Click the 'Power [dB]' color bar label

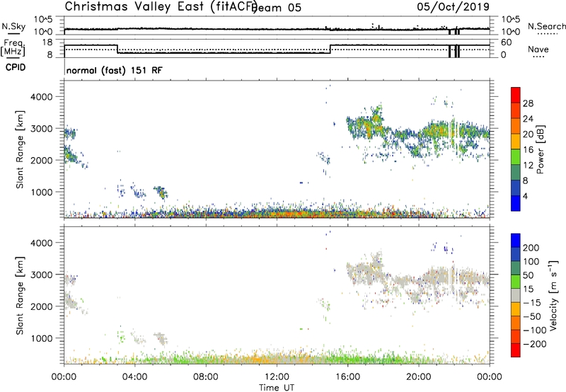[540, 149]
